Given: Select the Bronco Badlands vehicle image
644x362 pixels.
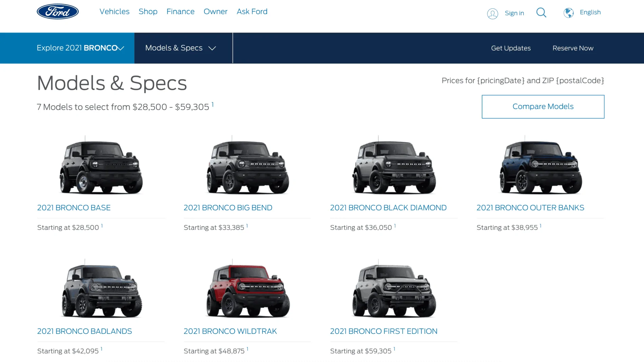Looking at the screenshot, I should tap(101, 289).
